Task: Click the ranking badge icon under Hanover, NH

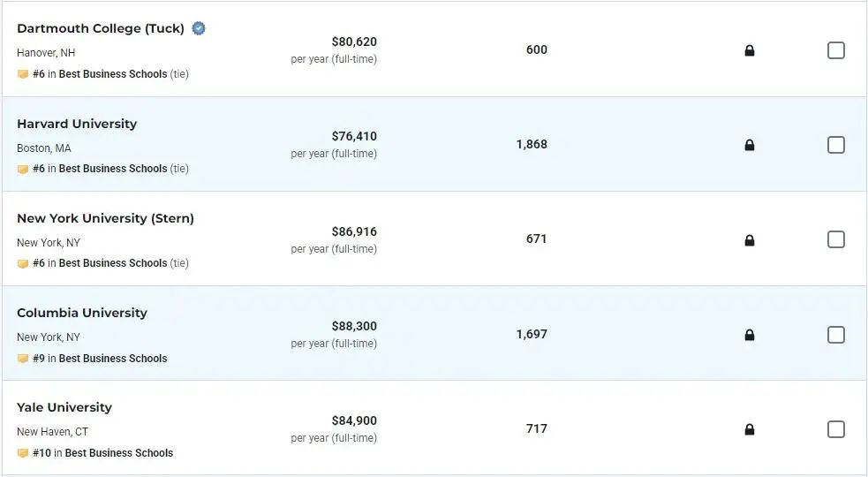Action: click(23, 74)
